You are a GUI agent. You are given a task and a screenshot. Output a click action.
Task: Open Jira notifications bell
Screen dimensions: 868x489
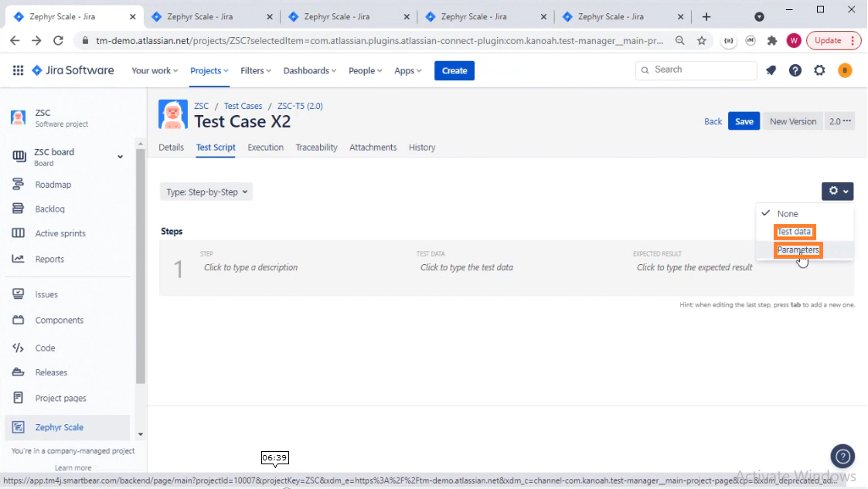[x=771, y=70]
